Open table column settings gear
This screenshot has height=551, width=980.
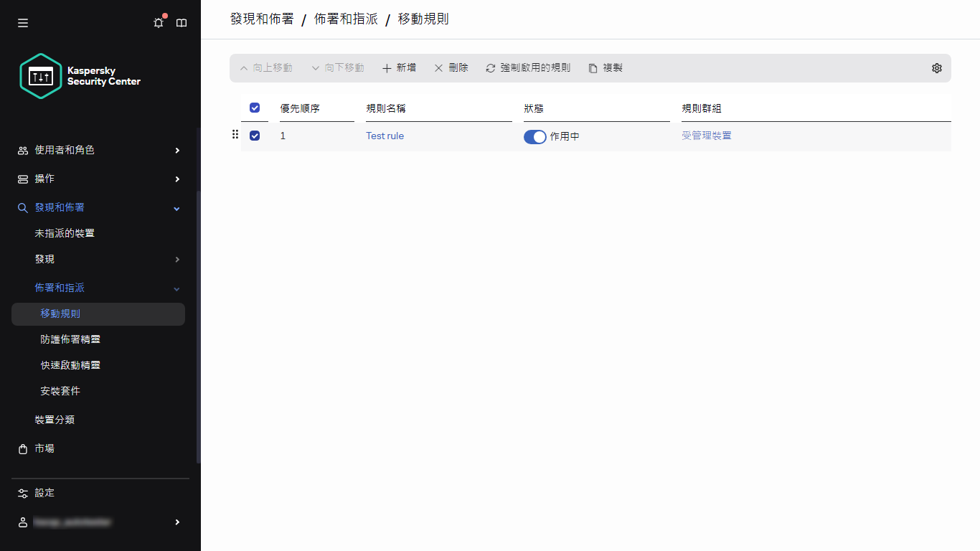(x=936, y=67)
